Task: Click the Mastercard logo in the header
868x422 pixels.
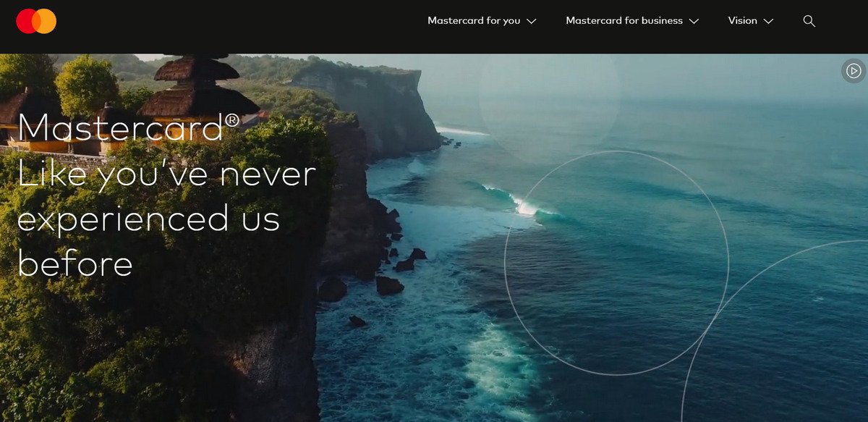Action: (x=36, y=21)
